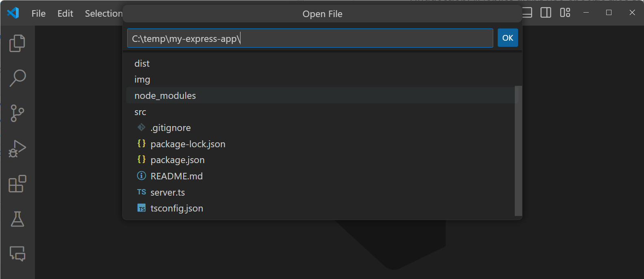Maximize the VS Code window
The image size is (644, 279).
coord(609,13)
